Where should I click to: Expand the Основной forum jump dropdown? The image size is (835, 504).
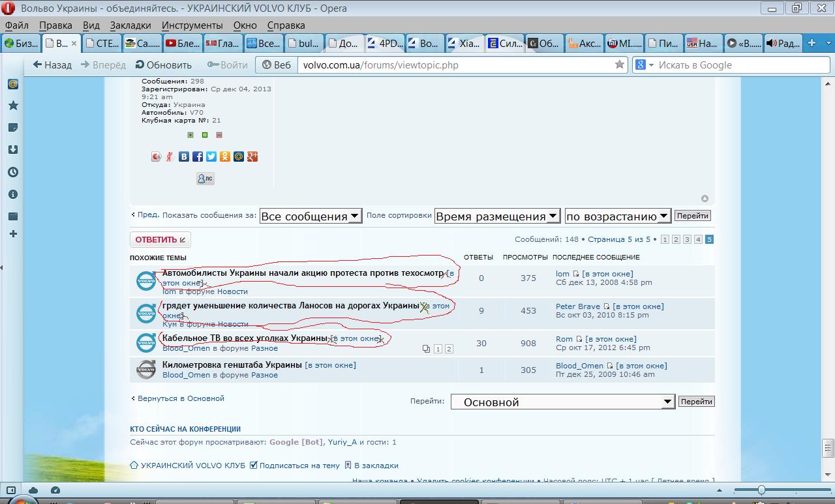(562, 402)
